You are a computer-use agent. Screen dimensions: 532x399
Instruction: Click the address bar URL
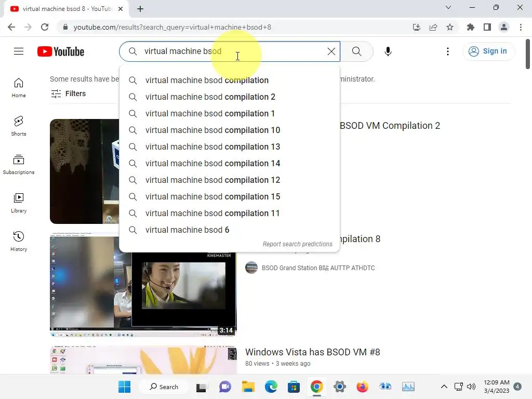pyautogui.click(x=172, y=27)
